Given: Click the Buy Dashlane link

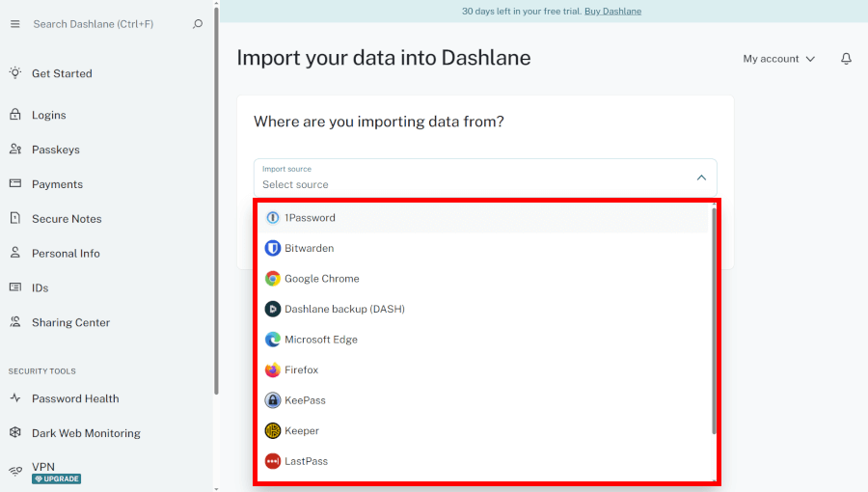Looking at the screenshot, I should (x=612, y=11).
